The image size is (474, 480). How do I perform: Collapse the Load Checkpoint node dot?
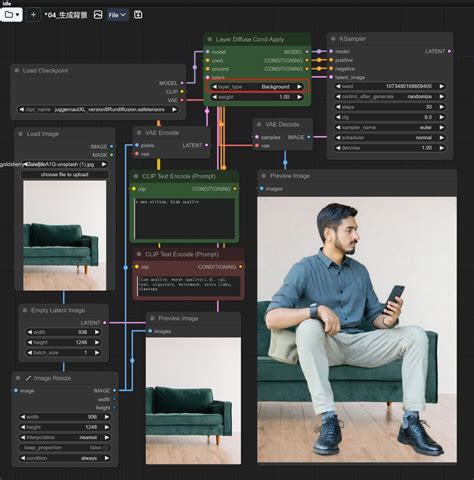point(17,70)
